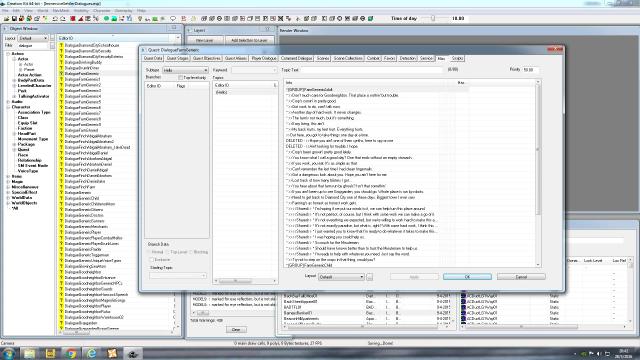Image resolution: width=640 pixels, height=360 pixels.
Task: Click the speech bubble dialogue toolbar icon
Action: tap(173, 19)
